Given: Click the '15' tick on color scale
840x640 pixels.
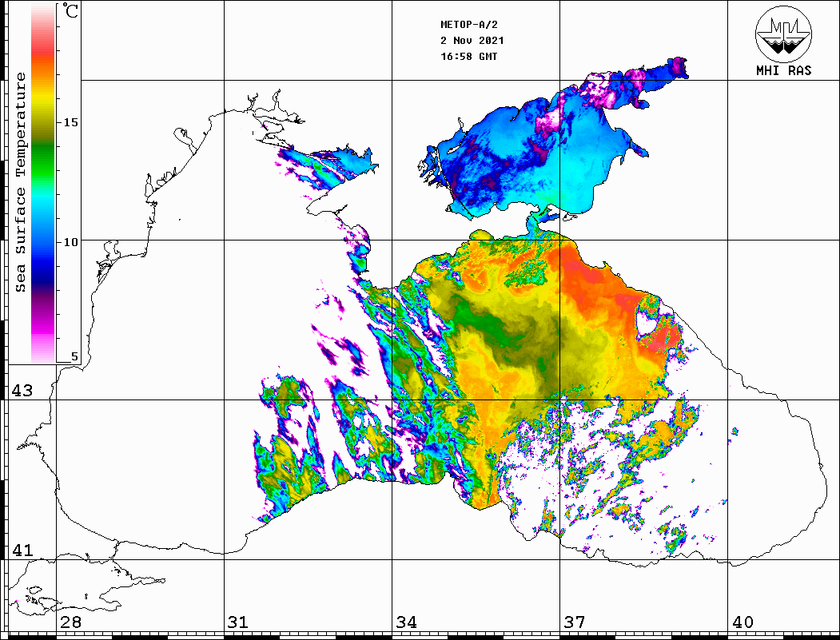Looking at the screenshot, I should click(x=70, y=122).
